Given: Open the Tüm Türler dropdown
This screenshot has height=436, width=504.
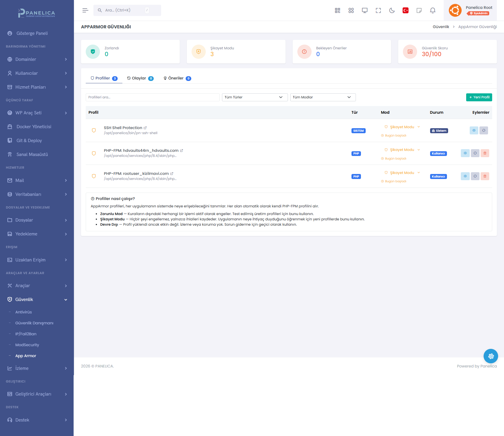Looking at the screenshot, I should pyautogui.click(x=255, y=97).
